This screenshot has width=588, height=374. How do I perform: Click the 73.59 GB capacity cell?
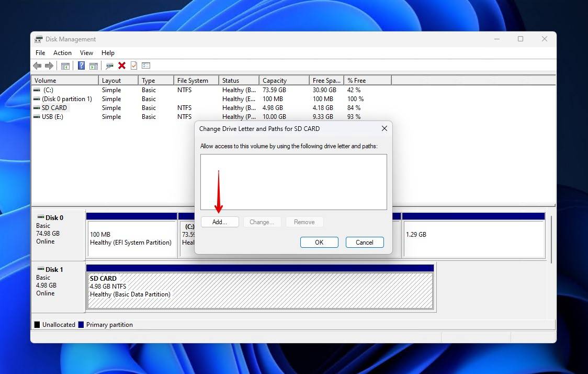coord(274,90)
